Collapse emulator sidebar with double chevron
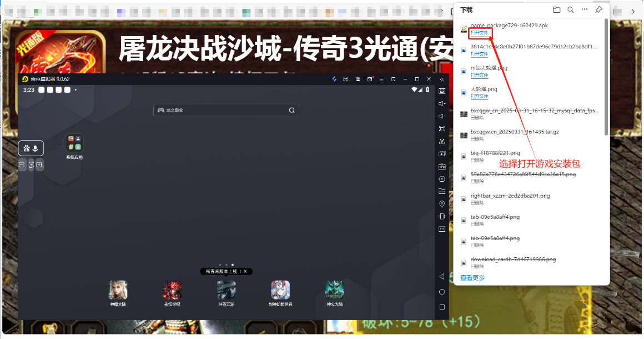 pos(442,79)
